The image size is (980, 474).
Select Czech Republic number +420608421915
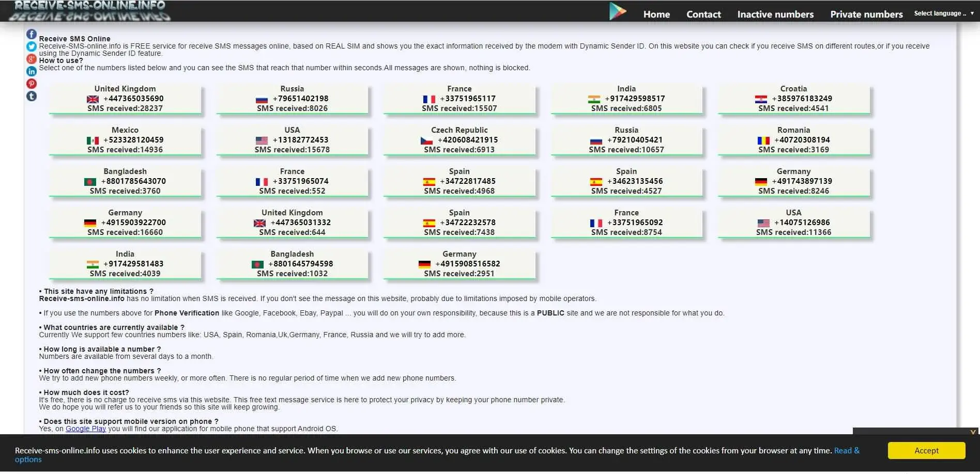460,140
